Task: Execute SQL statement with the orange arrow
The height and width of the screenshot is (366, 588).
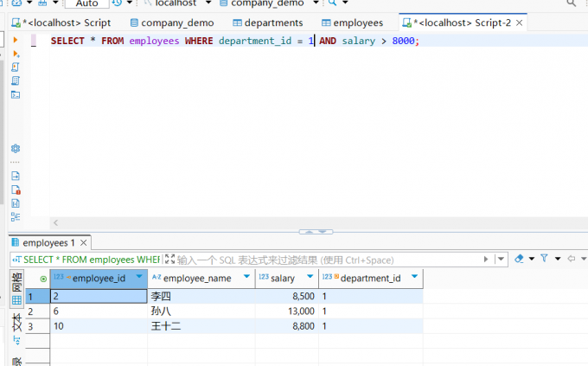Action: 16,40
